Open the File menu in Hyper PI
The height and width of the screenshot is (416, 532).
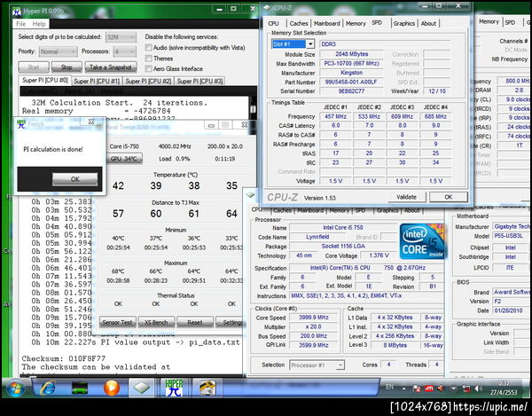pyautogui.click(x=21, y=24)
